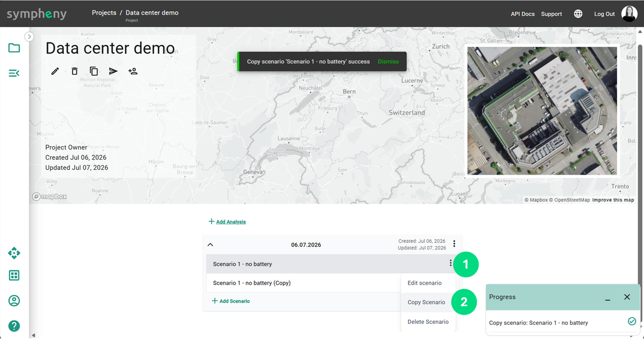
Task: Click the Data center demo breadcrumb
Action: (x=152, y=12)
